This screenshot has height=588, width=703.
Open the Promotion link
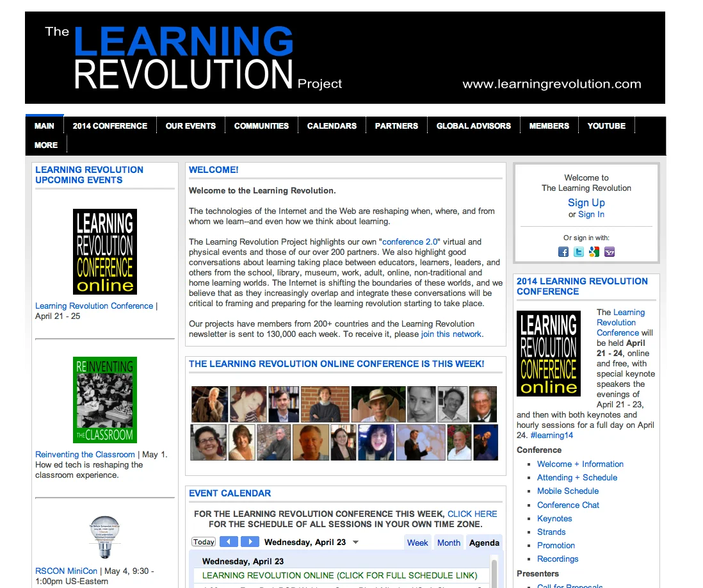[x=556, y=545]
